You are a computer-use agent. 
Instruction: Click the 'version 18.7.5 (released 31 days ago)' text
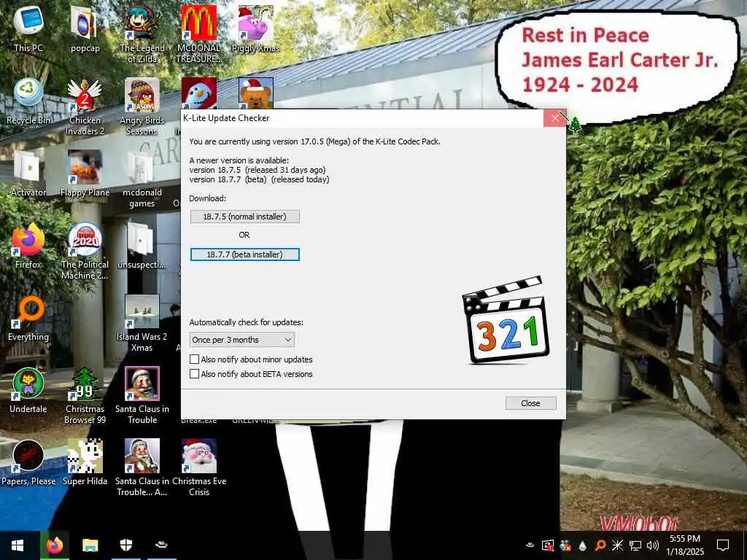click(258, 170)
